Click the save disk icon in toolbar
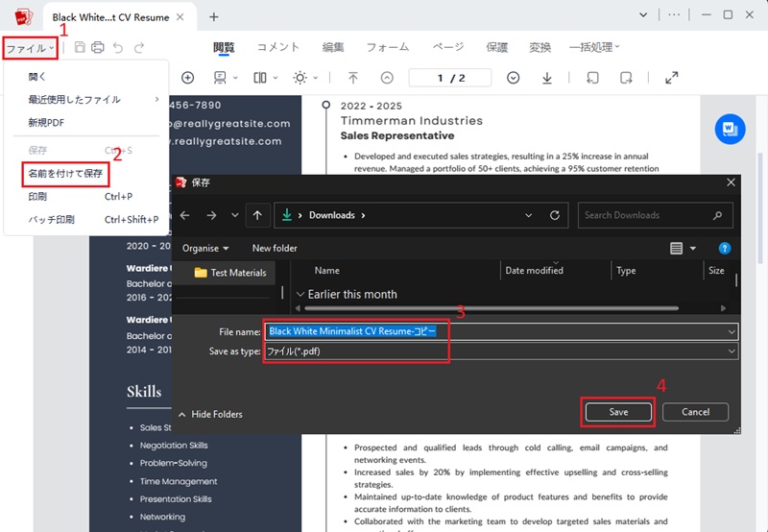768x532 pixels. coord(80,47)
